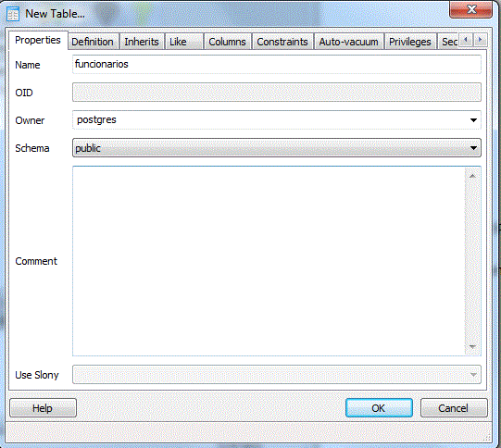This screenshot has width=501, height=448.
Task: Click the New Table window title icon
Action: [13, 14]
